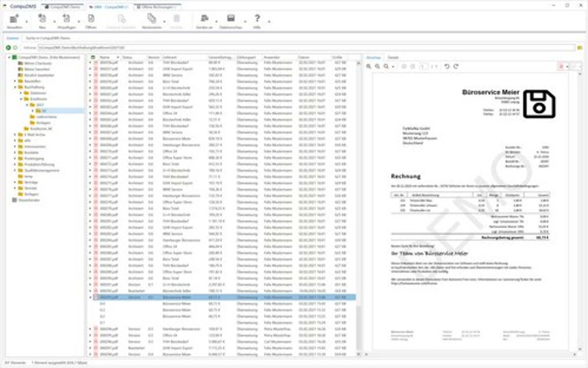This screenshot has width=588, height=368.
Task: Click the Neu toolbar icon to create a document
Action: tap(42, 20)
